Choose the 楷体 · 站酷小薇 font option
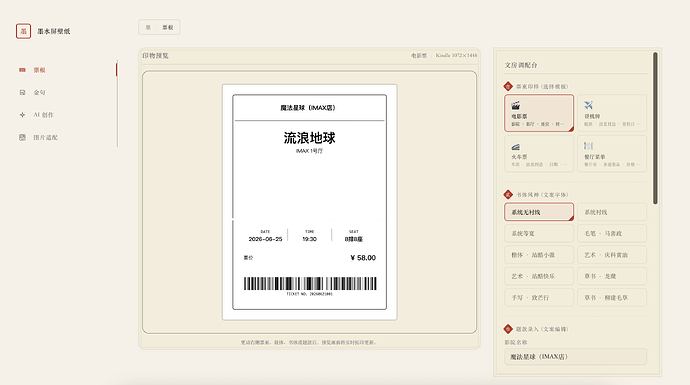 [x=539, y=255]
